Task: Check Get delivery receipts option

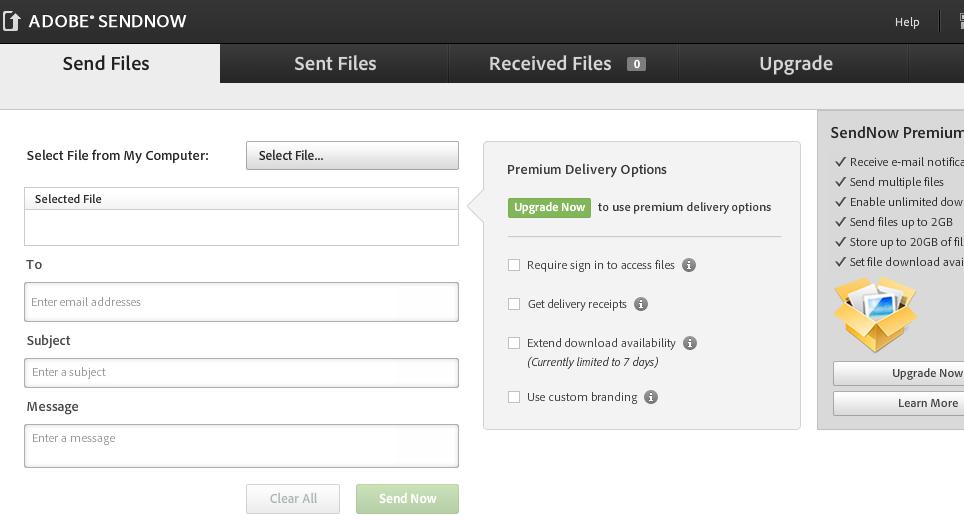Action: 513,304
